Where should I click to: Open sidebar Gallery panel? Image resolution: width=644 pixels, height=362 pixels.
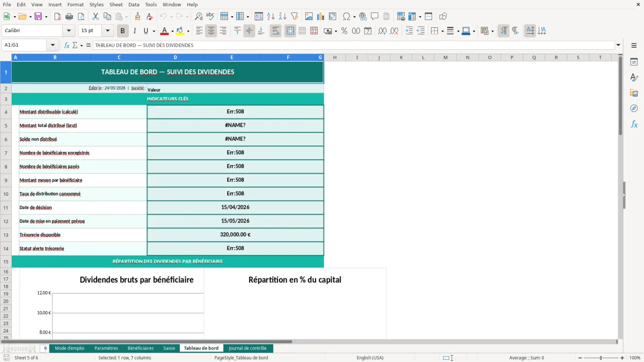634,93
